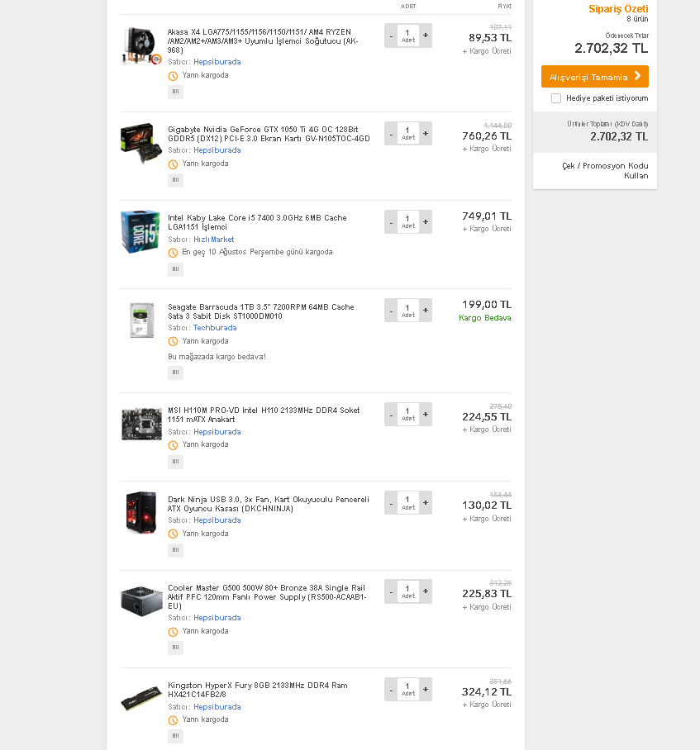Image resolution: width=700 pixels, height=750 pixels.
Task: Decrease quantity of Dark Ninja case
Action: 391,503
